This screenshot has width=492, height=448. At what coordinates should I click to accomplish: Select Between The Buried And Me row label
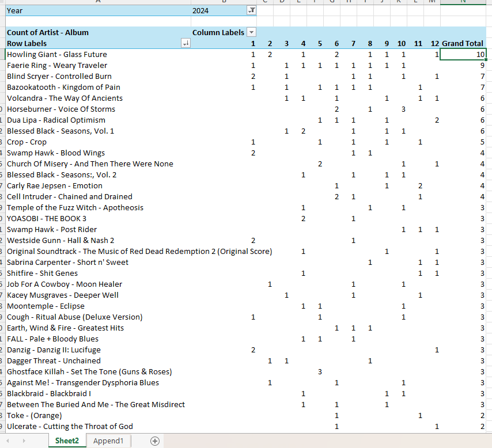point(98,404)
